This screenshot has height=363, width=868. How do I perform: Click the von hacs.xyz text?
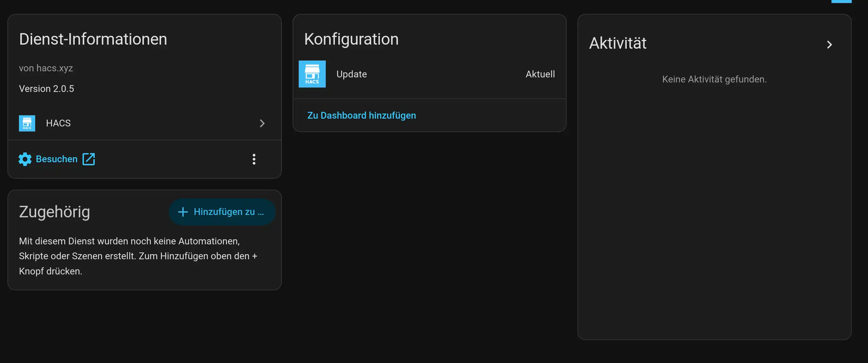tap(46, 68)
